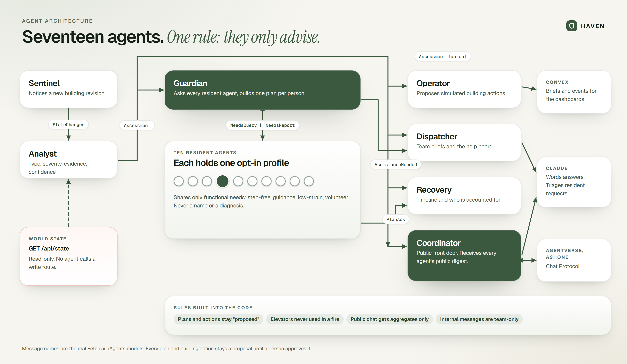Select the 'Plans and actions stay proposed' rule pill
The image size is (627, 364).
[218, 319]
